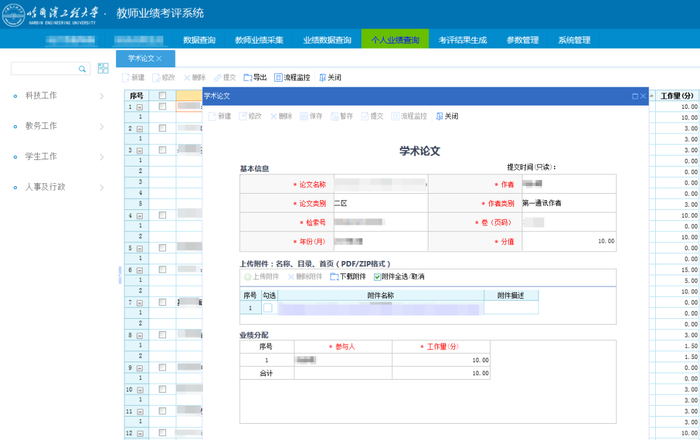Click the search magnifier icon in sidebar
Viewport: 700px width, 440px height.
tap(82, 69)
